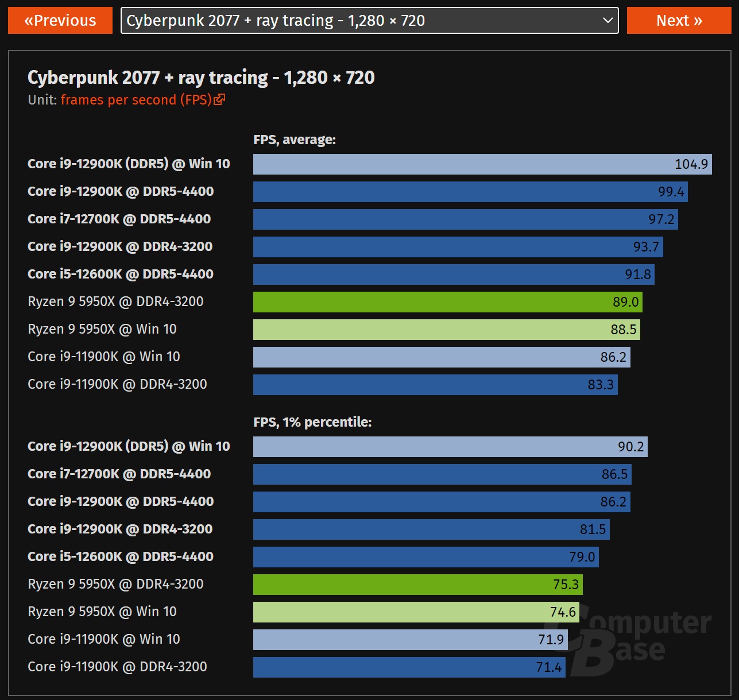Click the average bar showing 93.7

[x=458, y=247]
